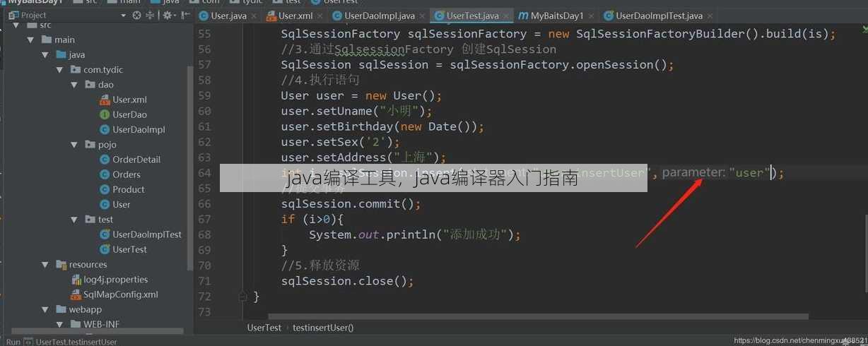
Task: Open log4j.properties file
Action: (x=116, y=280)
